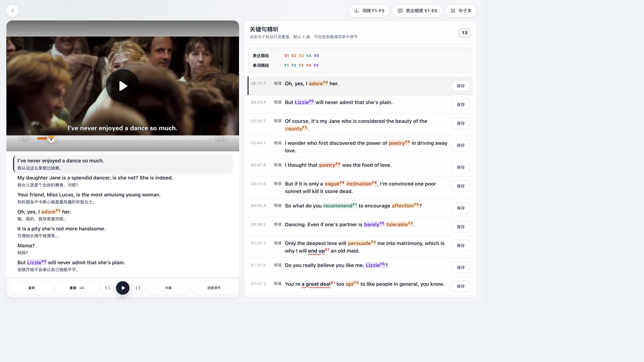Screen dimensions: 644x362
Task: Open the 重播 ×5 repeat menu
Action: coord(77,288)
